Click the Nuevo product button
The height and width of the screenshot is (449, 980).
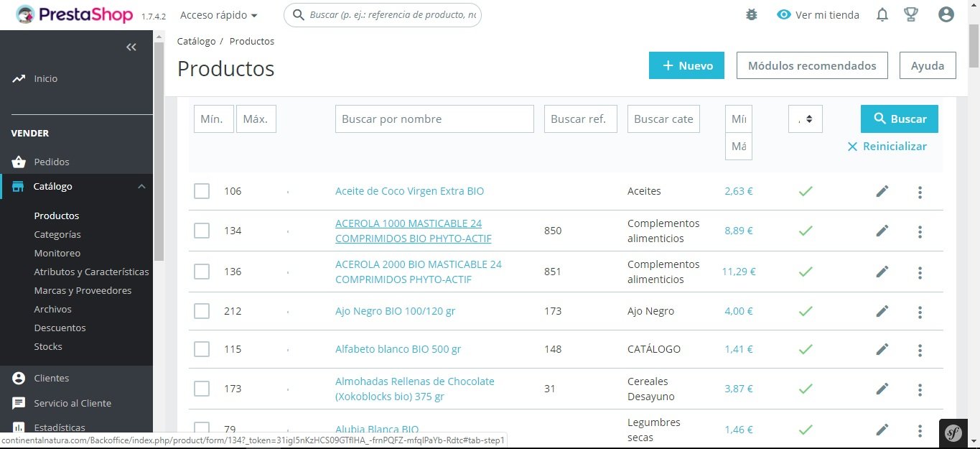686,65
